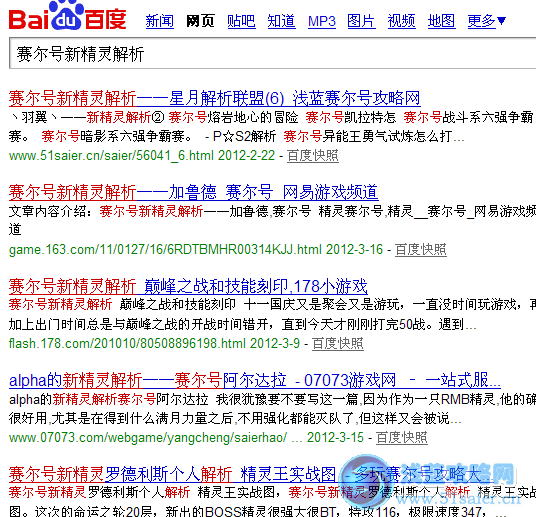
Task: Open 百度快照 for 07073.com result
Action: tap(402, 437)
